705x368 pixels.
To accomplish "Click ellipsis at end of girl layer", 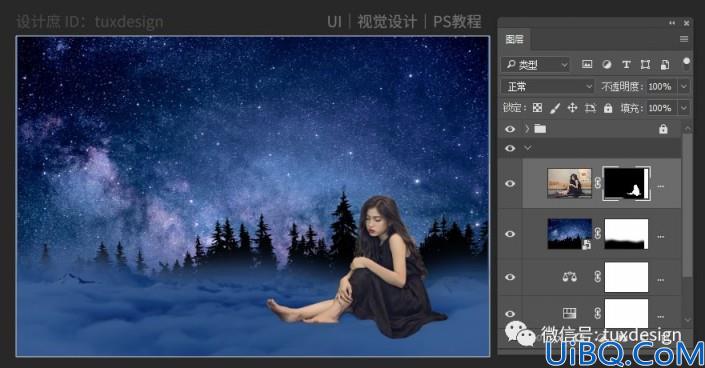I will 660,186.
